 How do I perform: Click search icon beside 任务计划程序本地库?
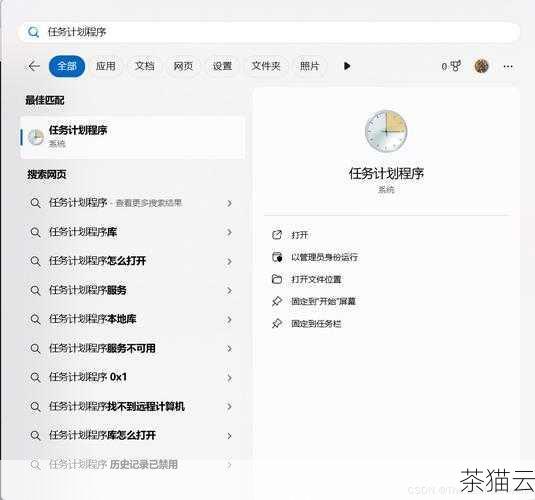[35, 319]
